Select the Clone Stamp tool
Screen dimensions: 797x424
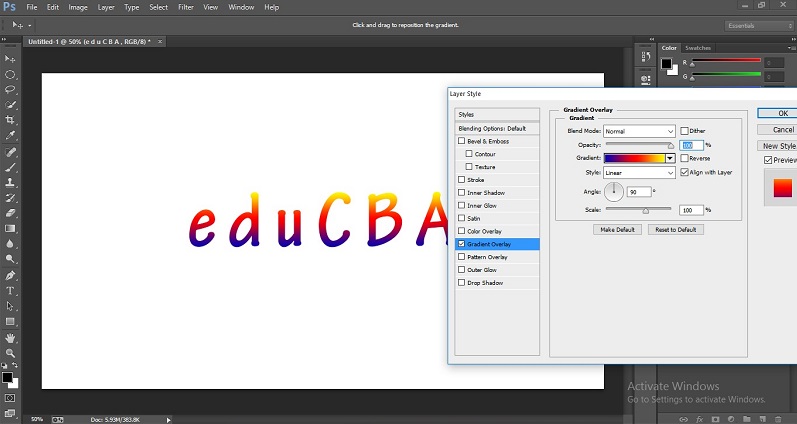click(x=10, y=183)
